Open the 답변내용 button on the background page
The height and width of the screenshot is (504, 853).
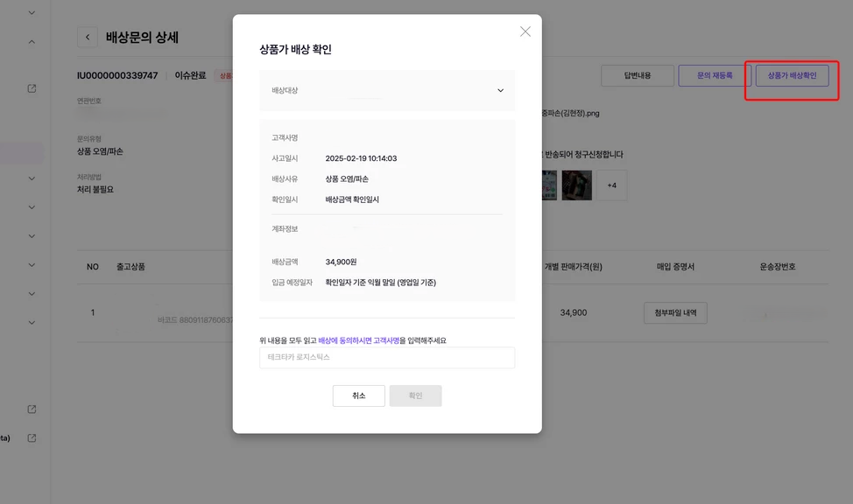pyautogui.click(x=637, y=75)
